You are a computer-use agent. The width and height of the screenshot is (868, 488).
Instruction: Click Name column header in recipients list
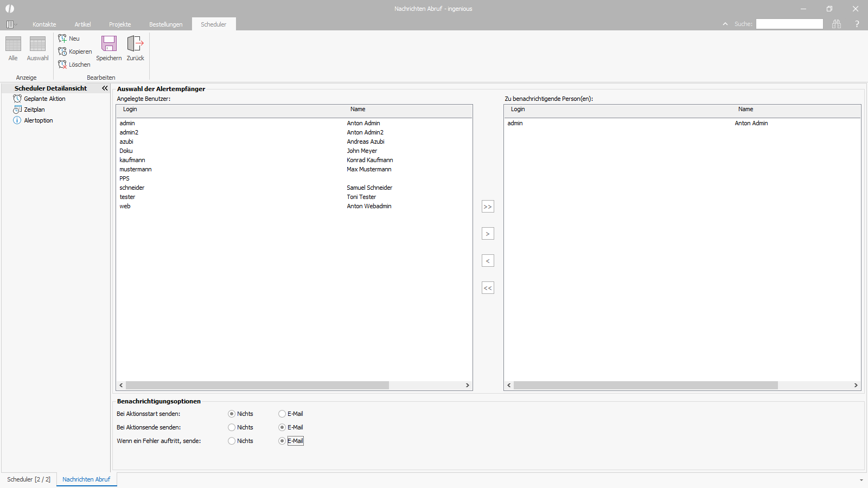[x=745, y=109]
